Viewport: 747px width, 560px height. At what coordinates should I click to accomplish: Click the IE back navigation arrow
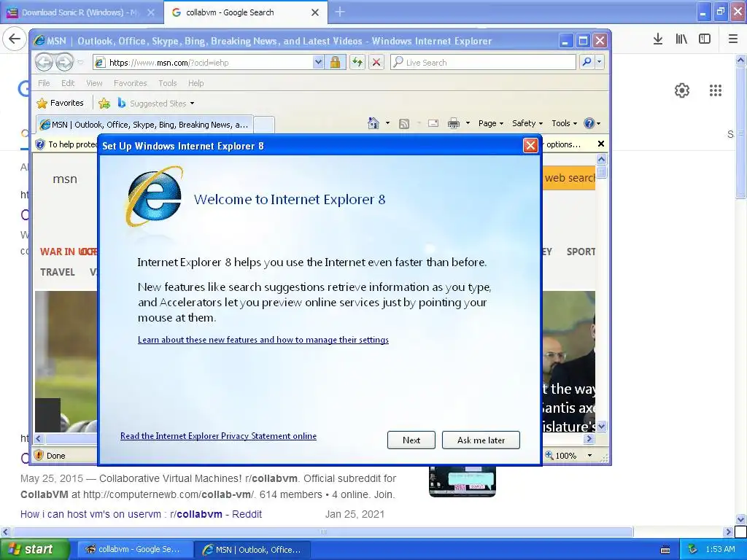pos(44,62)
